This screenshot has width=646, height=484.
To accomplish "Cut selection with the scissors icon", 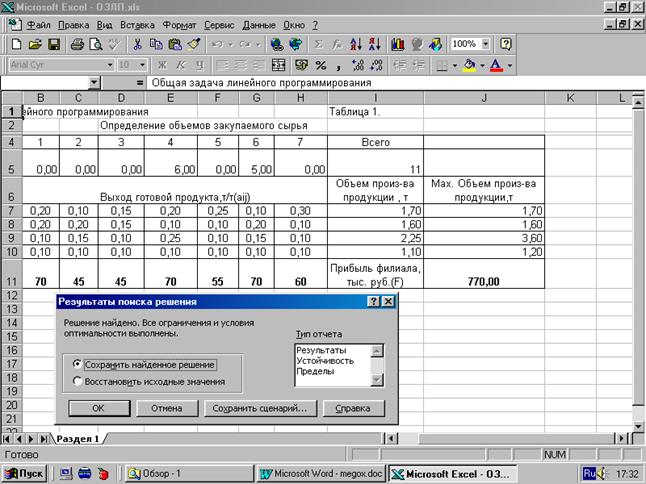I will click(137, 44).
